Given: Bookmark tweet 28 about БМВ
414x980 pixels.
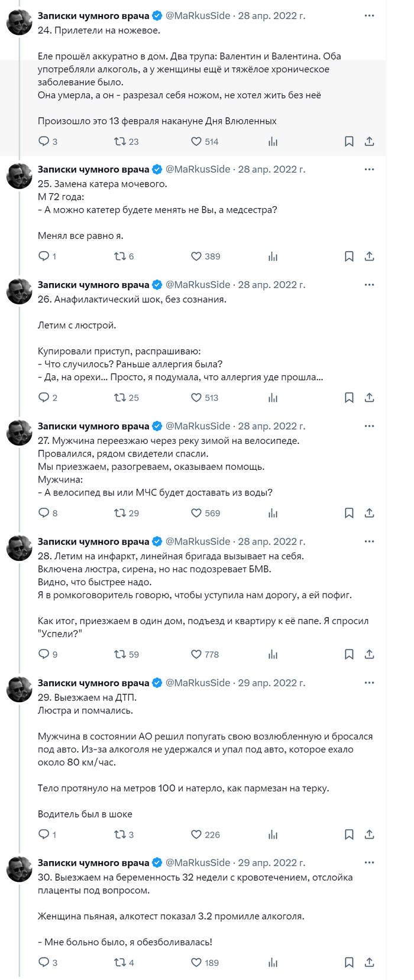Looking at the screenshot, I should coord(349,654).
